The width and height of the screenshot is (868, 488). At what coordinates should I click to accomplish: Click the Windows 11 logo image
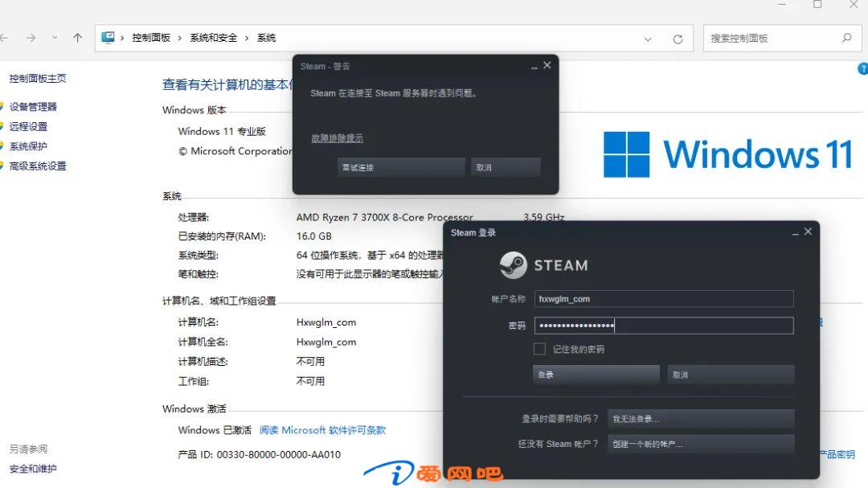pos(728,154)
